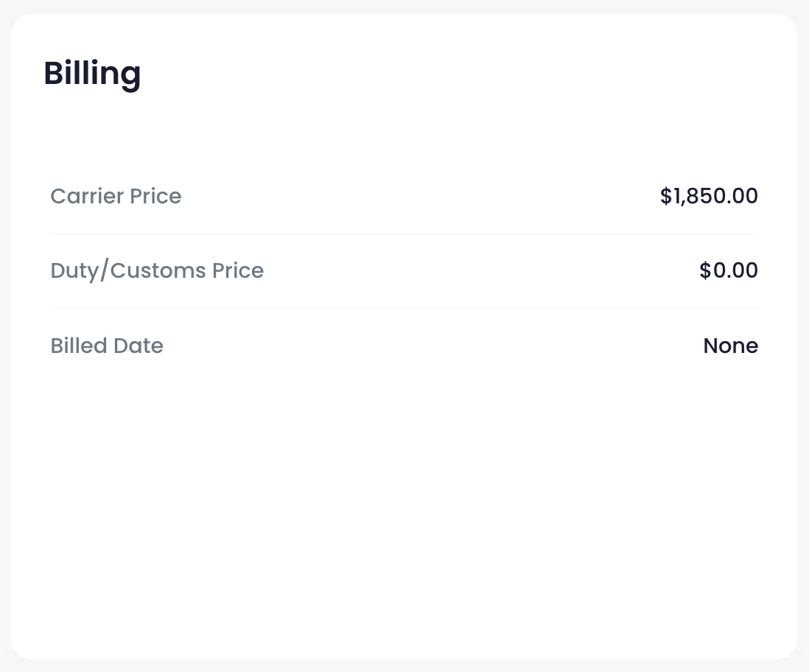This screenshot has width=809, height=672.
Task: Click the word Price in Carrier Price
Action: pos(155,196)
